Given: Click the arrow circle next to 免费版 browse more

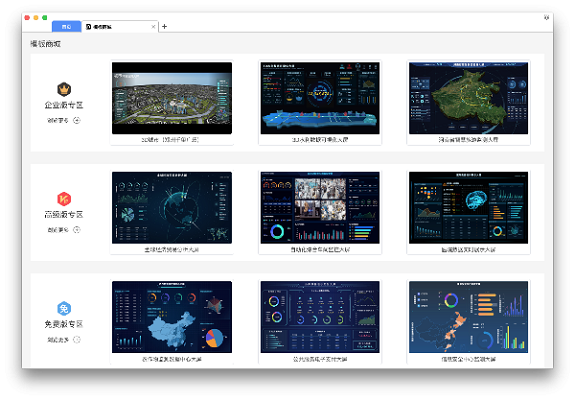Looking at the screenshot, I should [77, 340].
